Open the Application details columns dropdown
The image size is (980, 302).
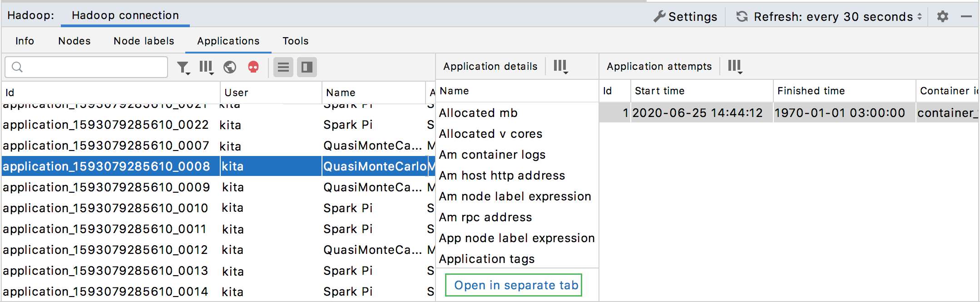coord(560,67)
